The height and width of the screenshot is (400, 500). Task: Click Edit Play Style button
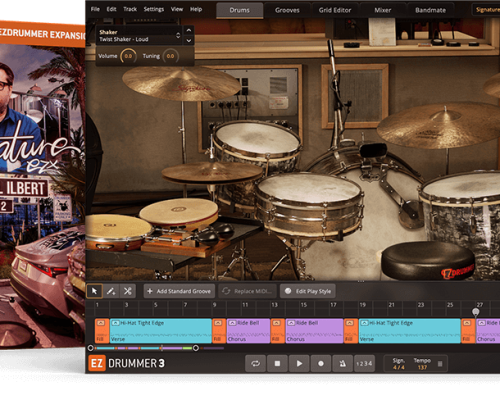coord(308,291)
